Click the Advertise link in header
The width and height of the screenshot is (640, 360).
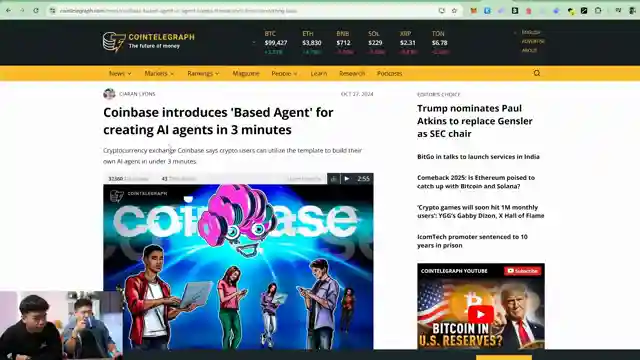(533, 41)
